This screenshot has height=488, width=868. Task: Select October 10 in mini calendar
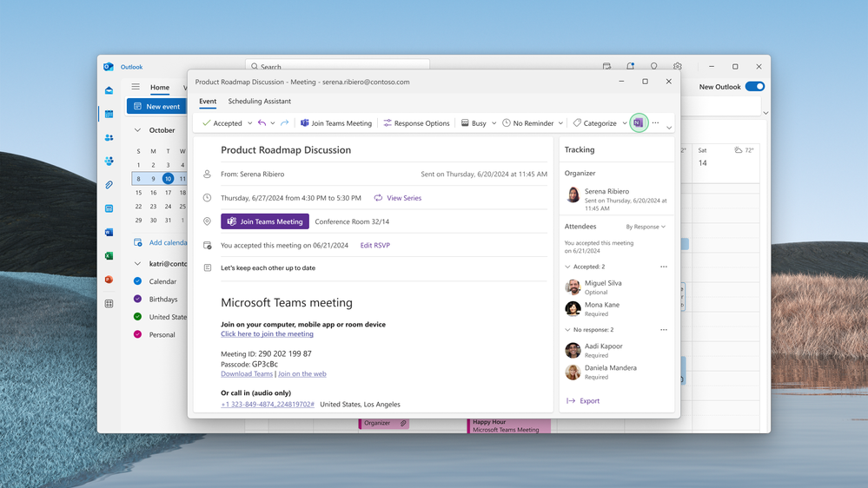168,179
